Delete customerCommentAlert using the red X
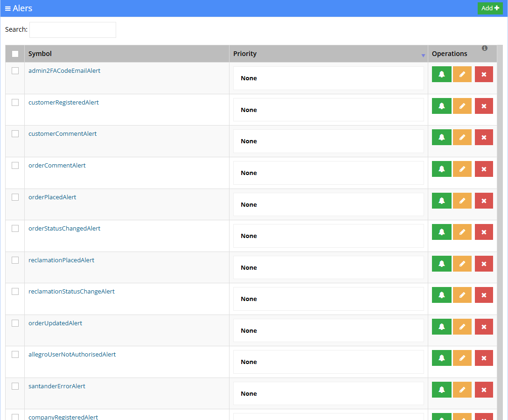 [484, 137]
